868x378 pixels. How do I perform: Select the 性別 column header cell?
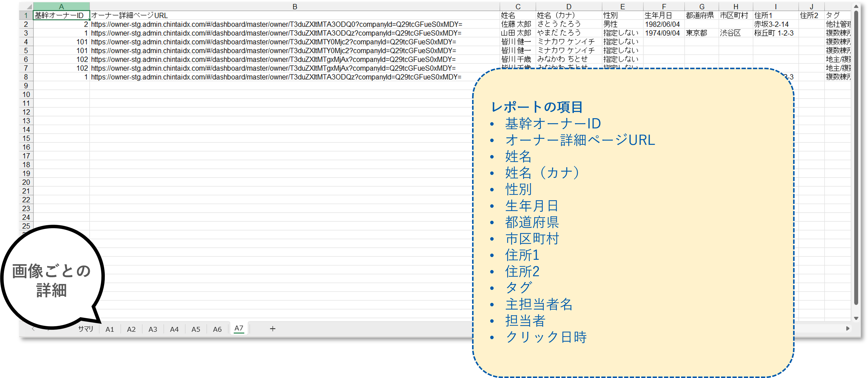point(622,15)
